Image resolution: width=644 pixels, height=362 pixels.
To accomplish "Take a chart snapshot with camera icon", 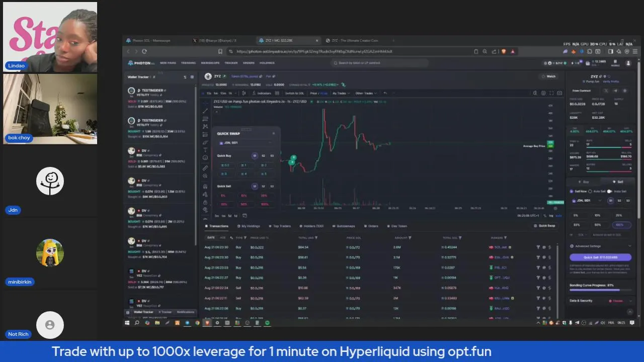I will [559, 93].
